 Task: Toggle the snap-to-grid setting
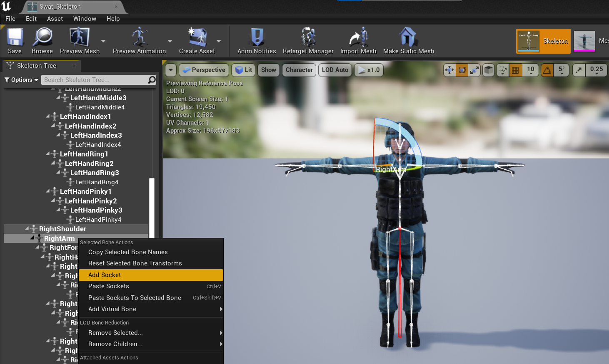[x=515, y=70]
